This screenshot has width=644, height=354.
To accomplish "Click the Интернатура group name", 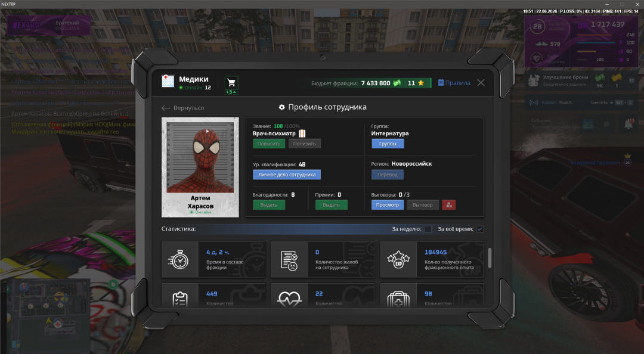I will coord(390,133).
